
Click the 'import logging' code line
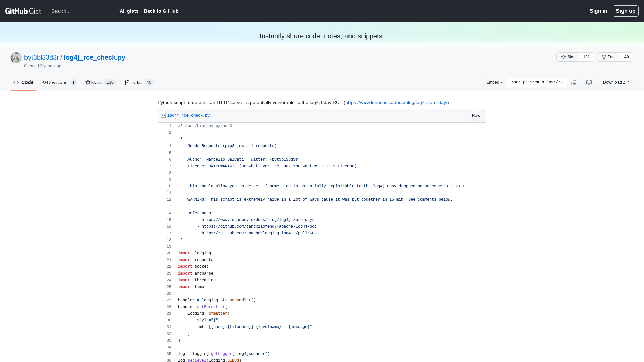click(x=195, y=253)
